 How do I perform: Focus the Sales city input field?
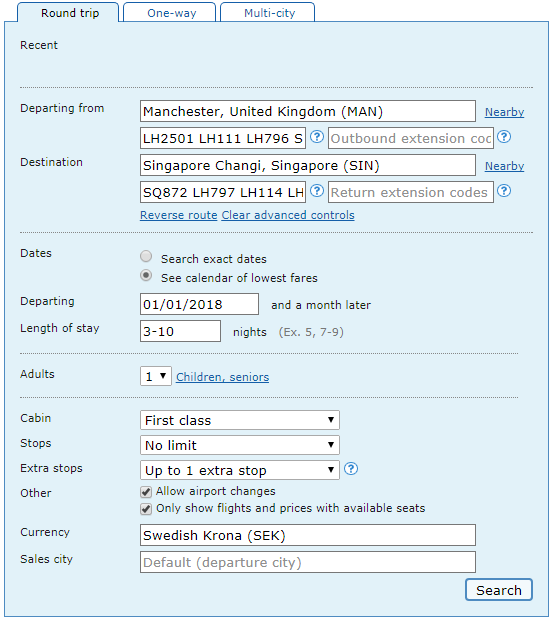308,562
